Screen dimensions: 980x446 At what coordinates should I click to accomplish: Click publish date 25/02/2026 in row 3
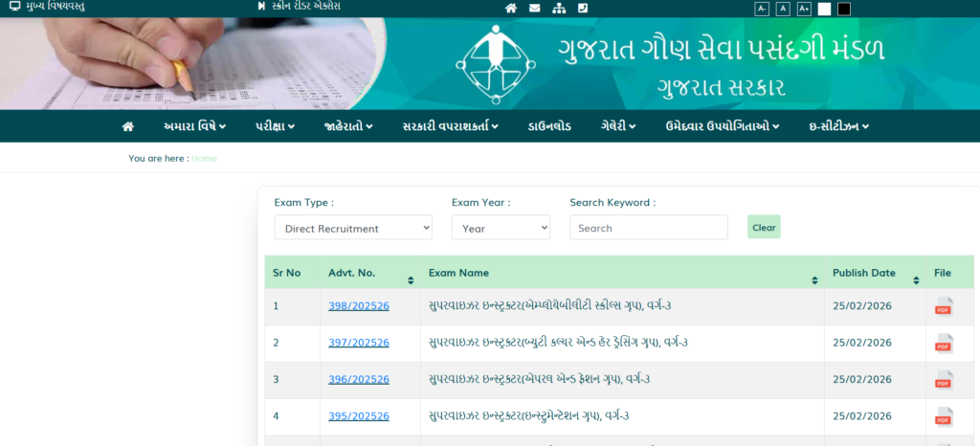click(862, 380)
